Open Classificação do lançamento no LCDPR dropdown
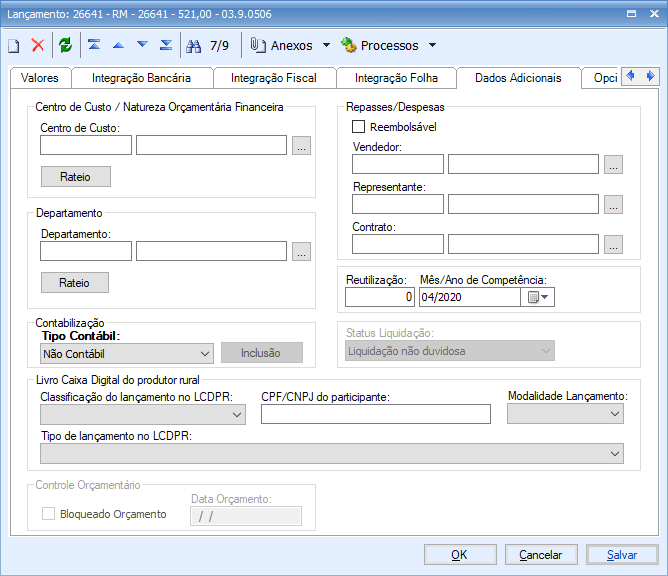Image resolution: width=668 pixels, height=576 pixels. pos(143,415)
